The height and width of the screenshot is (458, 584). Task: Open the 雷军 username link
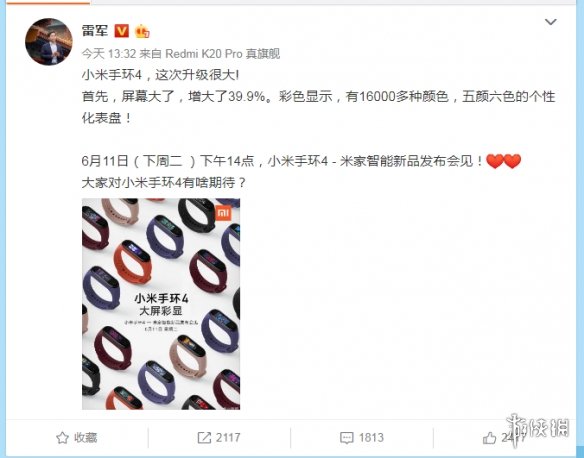tap(95, 31)
